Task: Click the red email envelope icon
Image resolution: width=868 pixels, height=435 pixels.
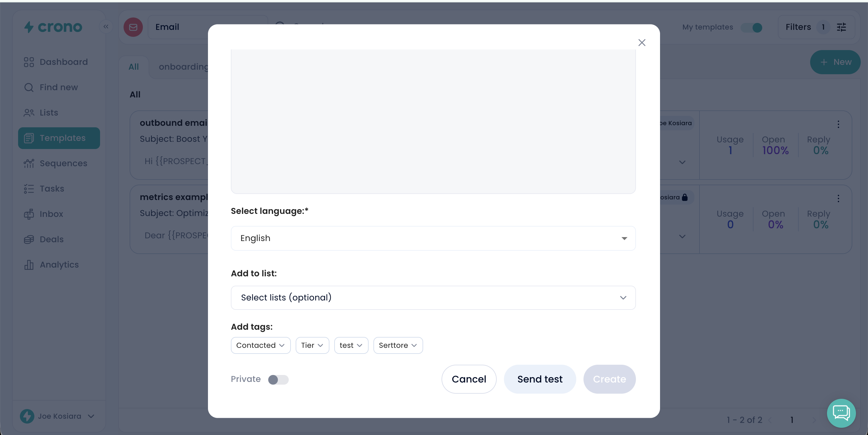Action: pos(133,27)
